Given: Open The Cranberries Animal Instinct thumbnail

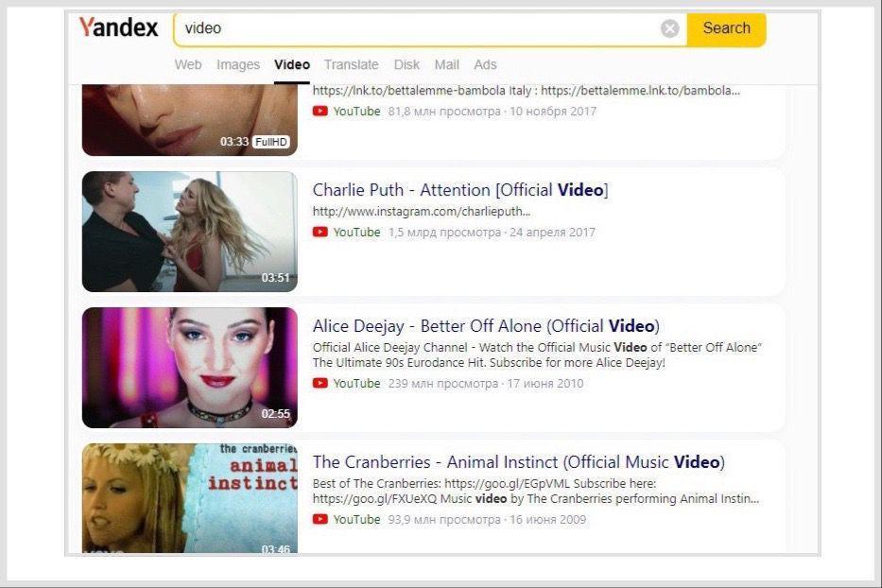Looking at the screenshot, I should (x=190, y=498).
